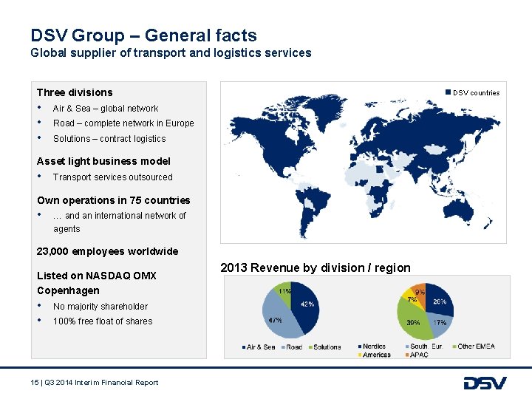Click the subtitle 'Global supplier of transport and logistics services'

171,53
